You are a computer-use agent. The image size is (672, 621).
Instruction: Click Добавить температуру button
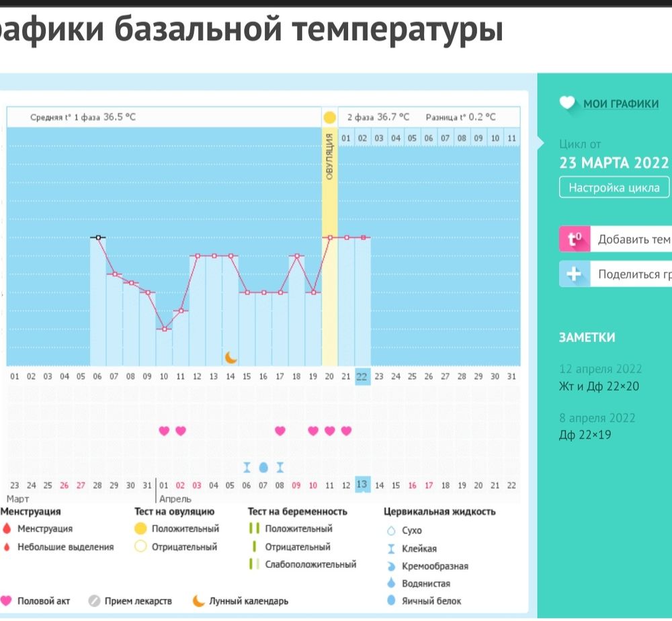[x=633, y=239]
